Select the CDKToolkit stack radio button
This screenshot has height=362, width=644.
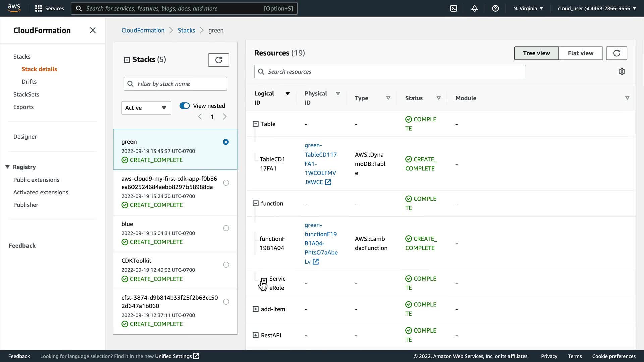226,265
